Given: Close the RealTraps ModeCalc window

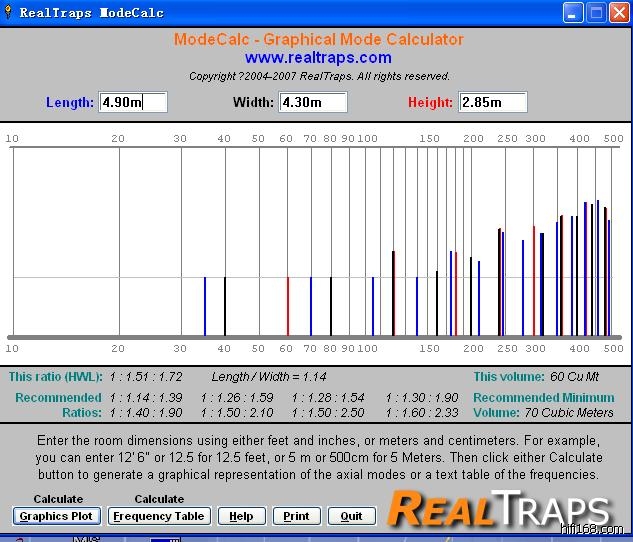Looking at the screenshot, I should pos(618,13).
